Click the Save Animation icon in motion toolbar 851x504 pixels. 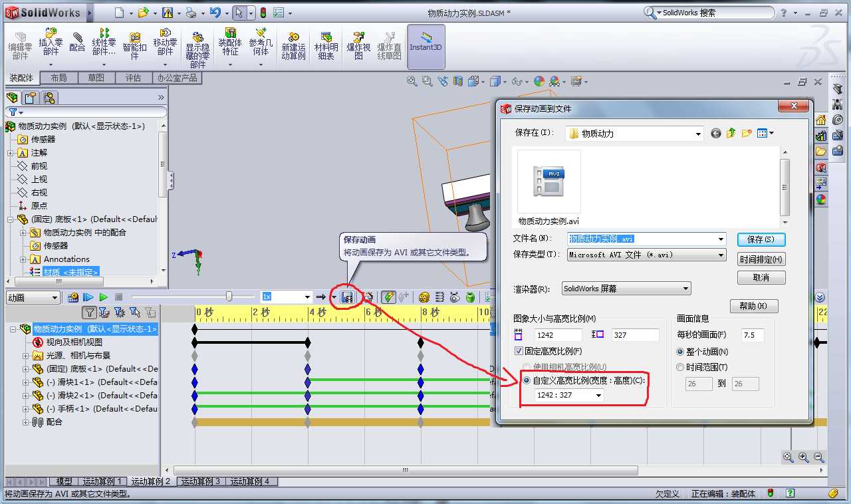click(x=346, y=297)
